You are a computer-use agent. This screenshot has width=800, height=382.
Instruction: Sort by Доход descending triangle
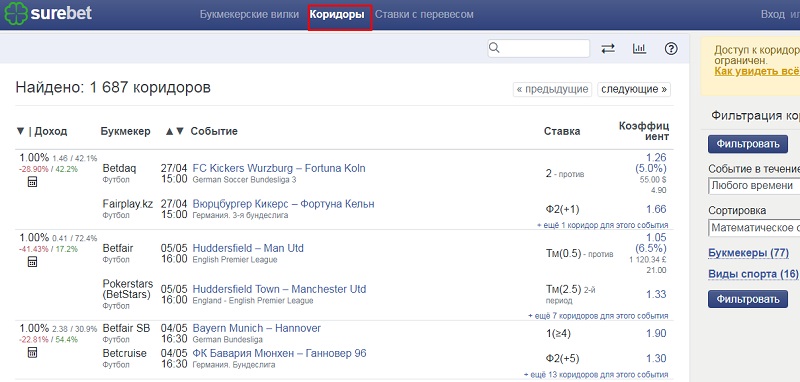[x=20, y=131]
